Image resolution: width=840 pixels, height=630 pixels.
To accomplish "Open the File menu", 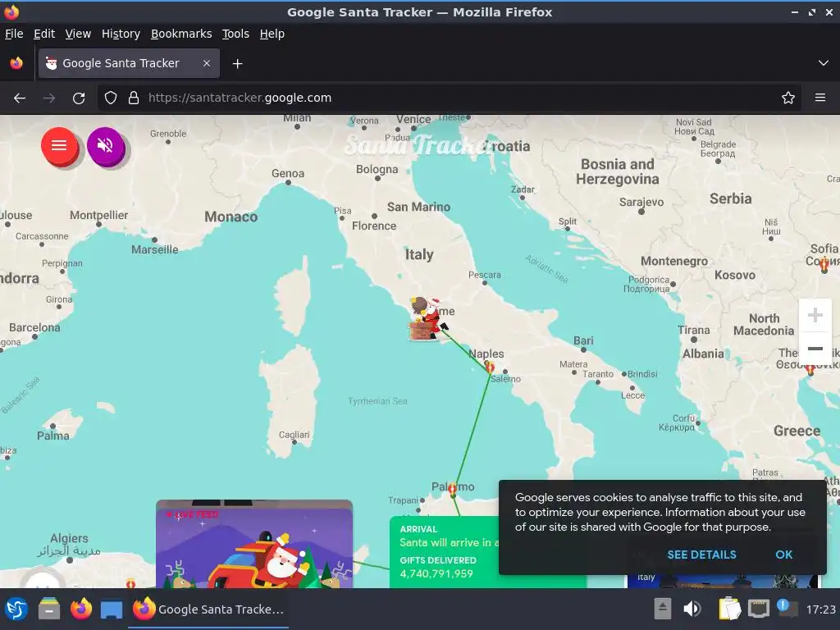I will (14, 34).
